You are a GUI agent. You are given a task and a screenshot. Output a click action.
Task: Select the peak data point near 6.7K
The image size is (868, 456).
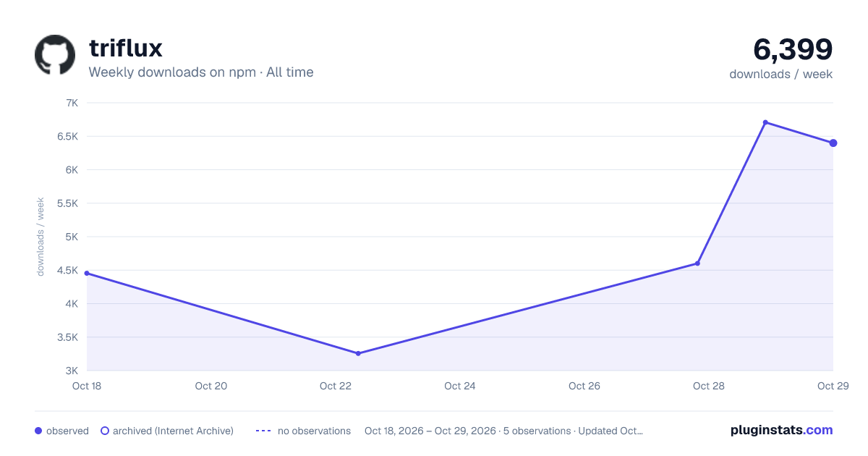(x=765, y=122)
